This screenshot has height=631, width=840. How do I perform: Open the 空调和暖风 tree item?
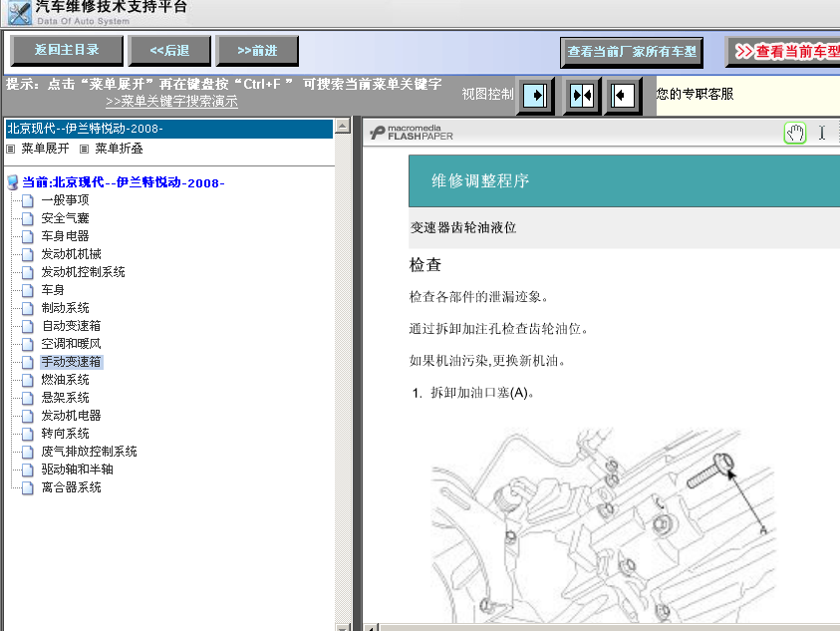click(72, 344)
